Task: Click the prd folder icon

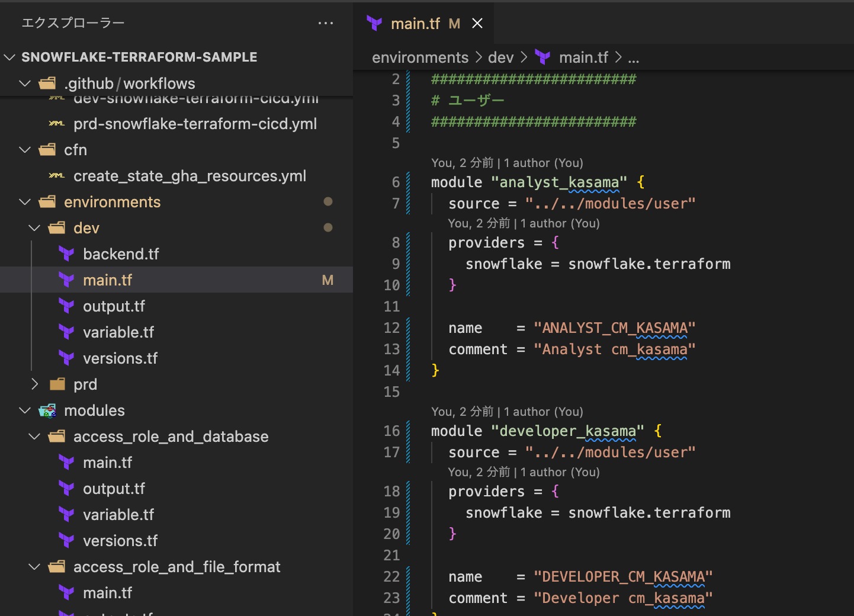Action: (57, 384)
